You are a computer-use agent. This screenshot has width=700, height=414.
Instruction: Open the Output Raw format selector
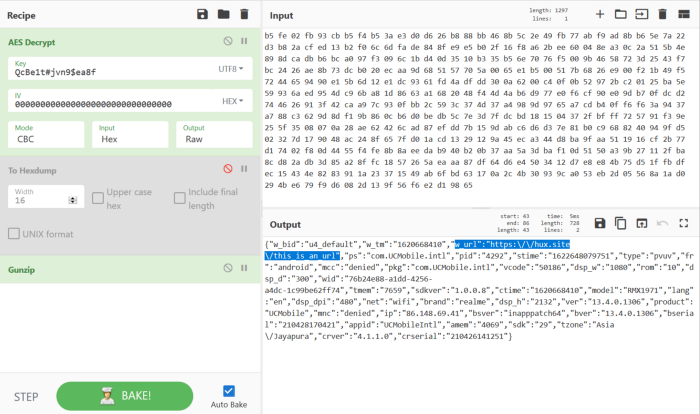pos(214,134)
